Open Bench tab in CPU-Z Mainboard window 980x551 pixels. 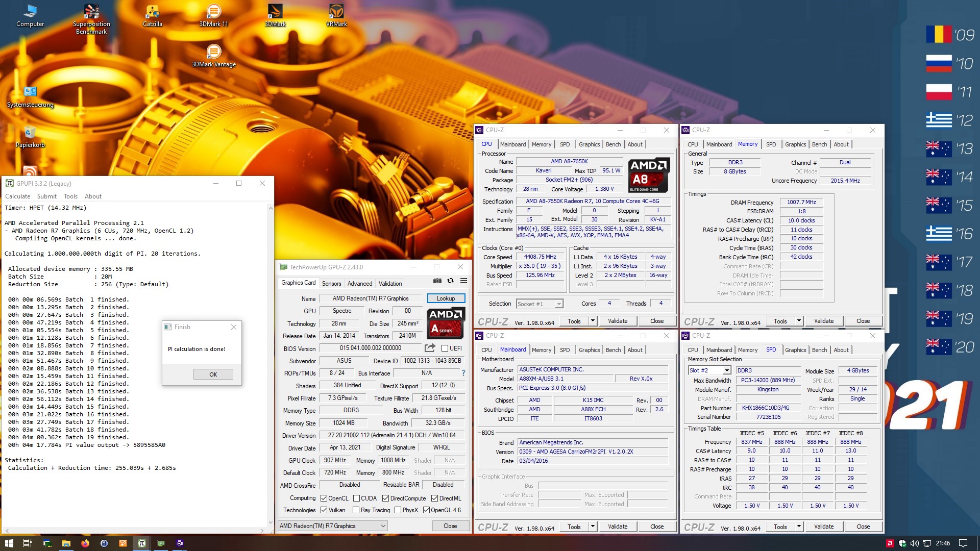tap(613, 350)
